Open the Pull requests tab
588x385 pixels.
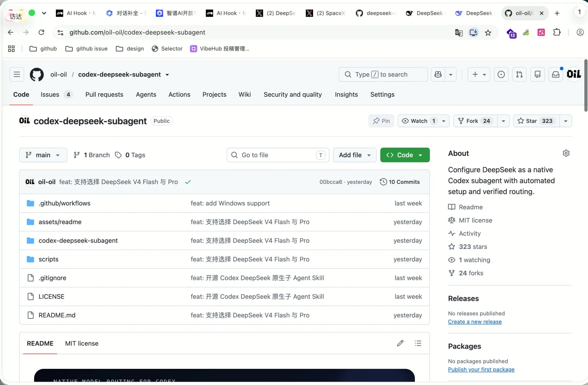pyautogui.click(x=104, y=95)
